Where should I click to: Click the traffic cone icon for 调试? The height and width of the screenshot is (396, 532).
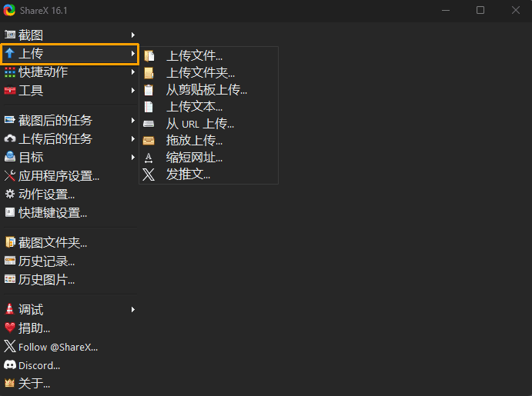10,309
